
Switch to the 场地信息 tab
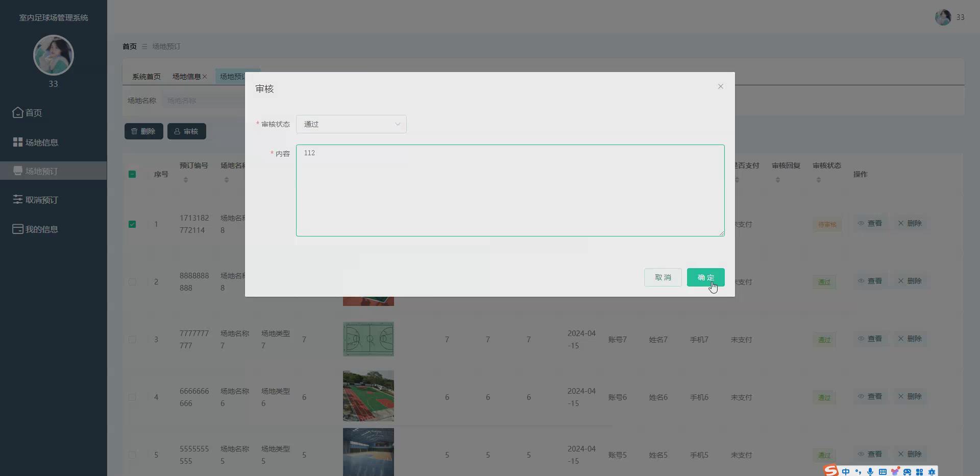point(186,76)
